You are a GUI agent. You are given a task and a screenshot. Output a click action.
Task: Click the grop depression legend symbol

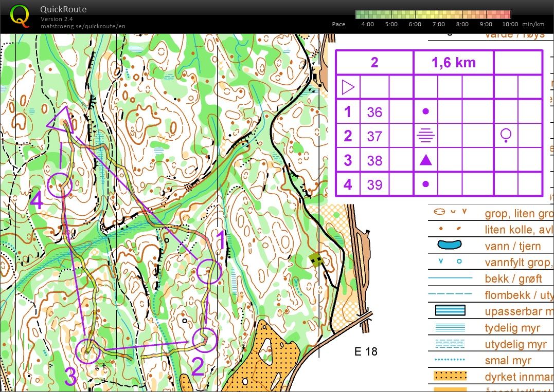[x=450, y=212]
